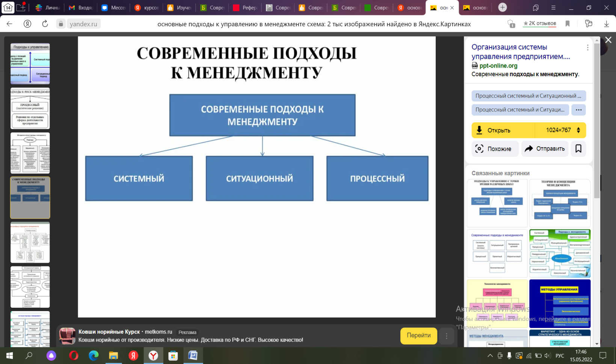Screen dimensions: 616x364
Task: Add new tab group icon beside counter
Action: pyautogui.click(x=21, y=7)
